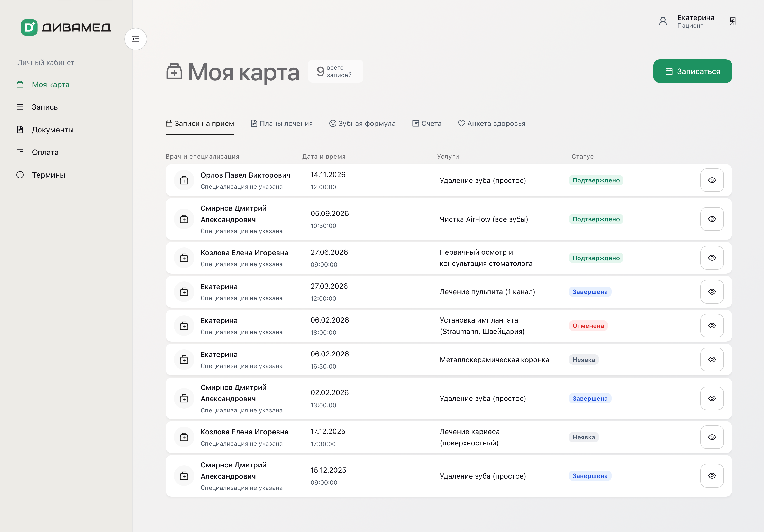View the Металлокерамическая коронка appointment

click(x=712, y=360)
